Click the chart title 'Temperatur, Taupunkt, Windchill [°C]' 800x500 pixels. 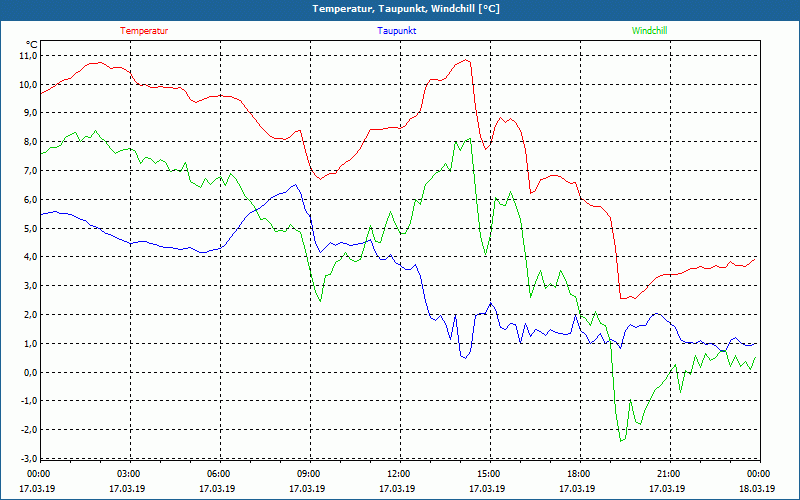pos(406,9)
